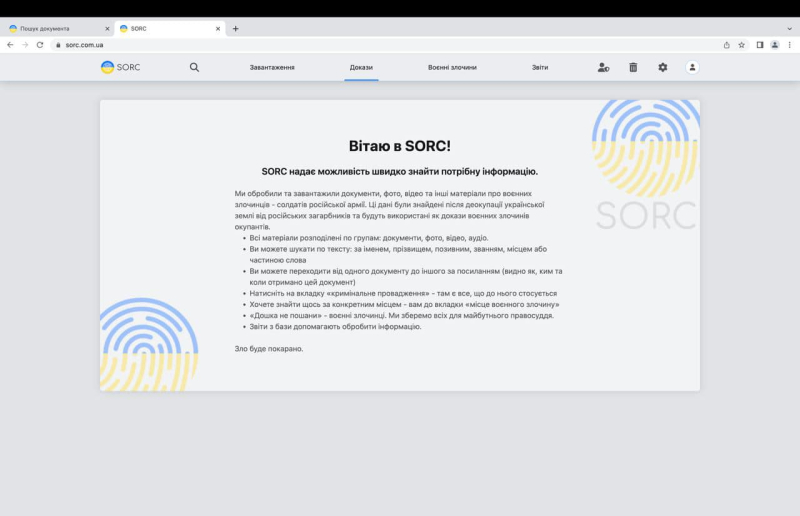800x516 pixels.
Task: Click the browser forward arrow
Action: point(25,45)
